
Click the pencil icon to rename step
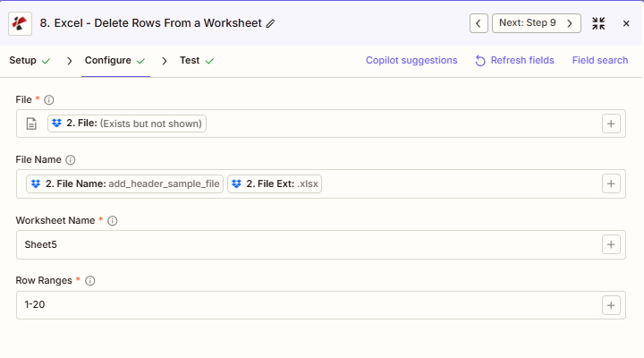(270, 24)
